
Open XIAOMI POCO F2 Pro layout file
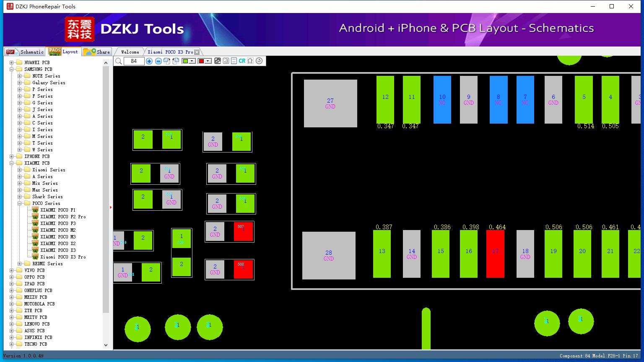coord(63,217)
